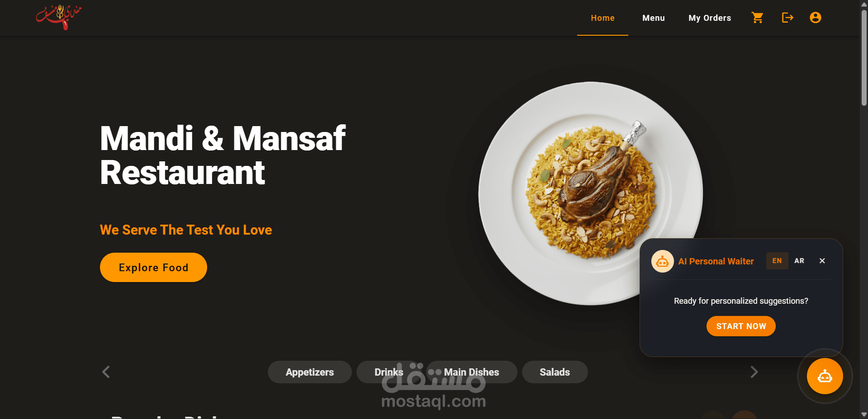The width and height of the screenshot is (868, 419).
Task: Click the restaurant logo in header
Action: coord(59,17)
